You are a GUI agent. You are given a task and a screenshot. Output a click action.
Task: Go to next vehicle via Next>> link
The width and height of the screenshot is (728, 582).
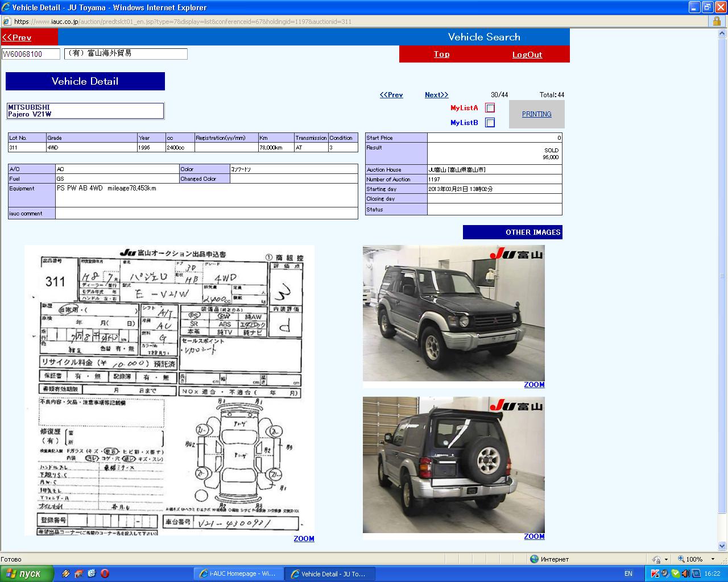click(x=436, y=95)
